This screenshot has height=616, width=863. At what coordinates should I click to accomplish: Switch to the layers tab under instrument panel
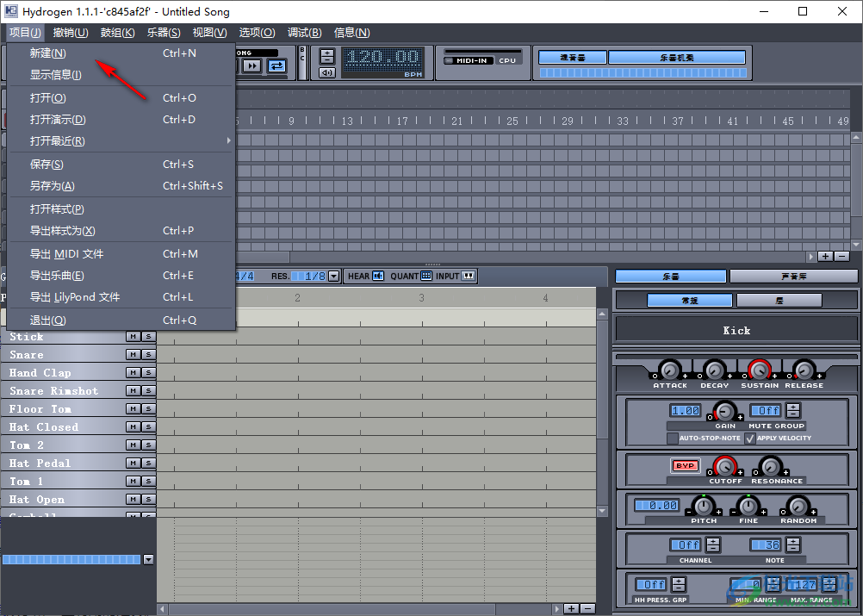(x=779, y=301)
